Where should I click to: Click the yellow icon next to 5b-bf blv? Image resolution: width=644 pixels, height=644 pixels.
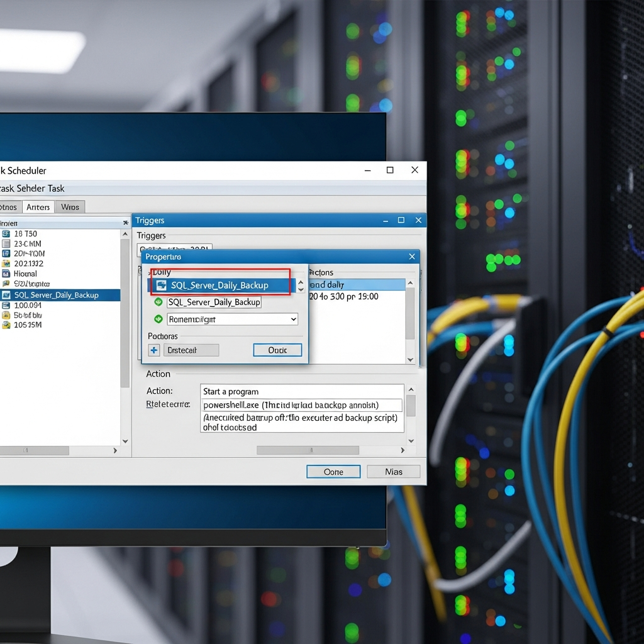[6, 314]
